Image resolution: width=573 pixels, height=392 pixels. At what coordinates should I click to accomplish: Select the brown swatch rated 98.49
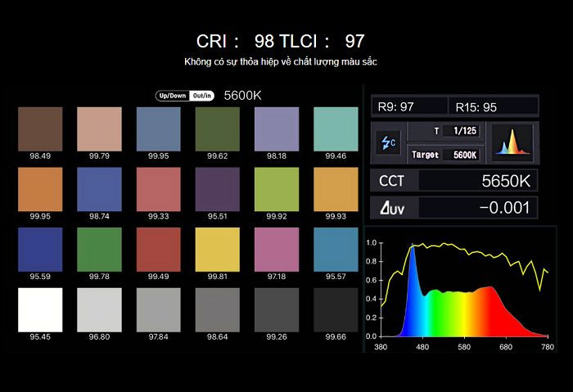tap(40, 128)
